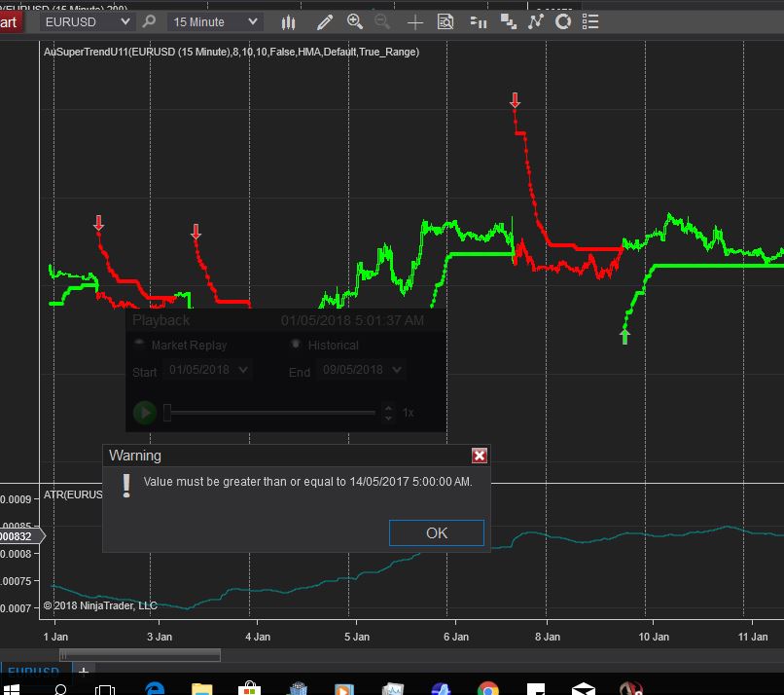Click the 0.0009 ATR axis value
784x695 pixels.
click(x=16, y=499)
